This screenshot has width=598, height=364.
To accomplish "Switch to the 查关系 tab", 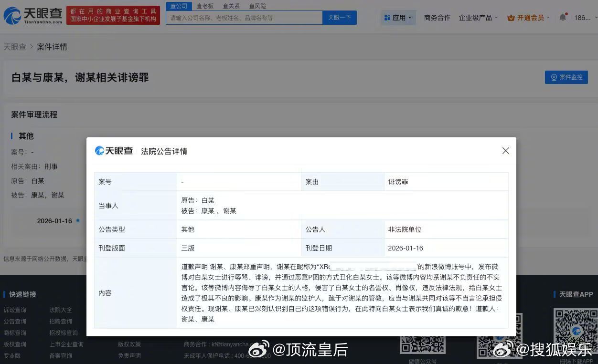I will coord(231,6).
